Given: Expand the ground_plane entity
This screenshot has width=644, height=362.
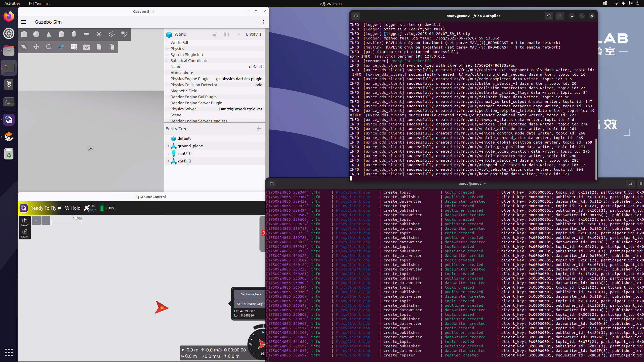Looking at the screenshot, I should point(168,146).
